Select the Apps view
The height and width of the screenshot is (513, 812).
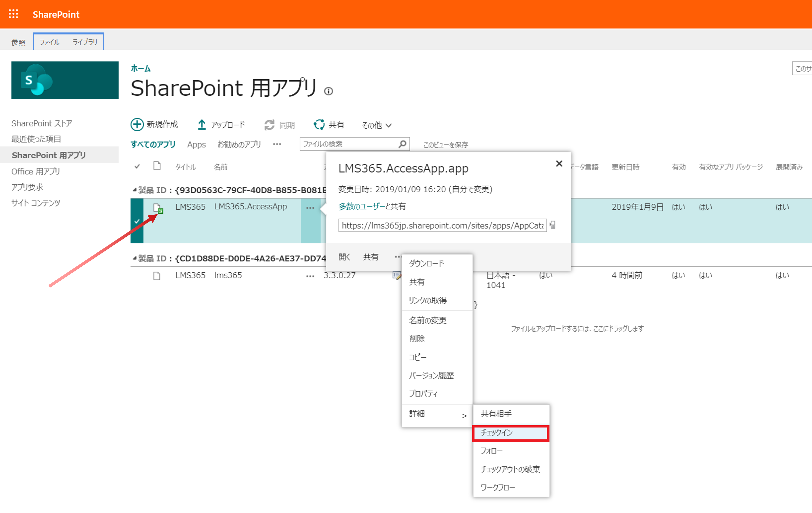pyautogui.click(x=196, y=145)
